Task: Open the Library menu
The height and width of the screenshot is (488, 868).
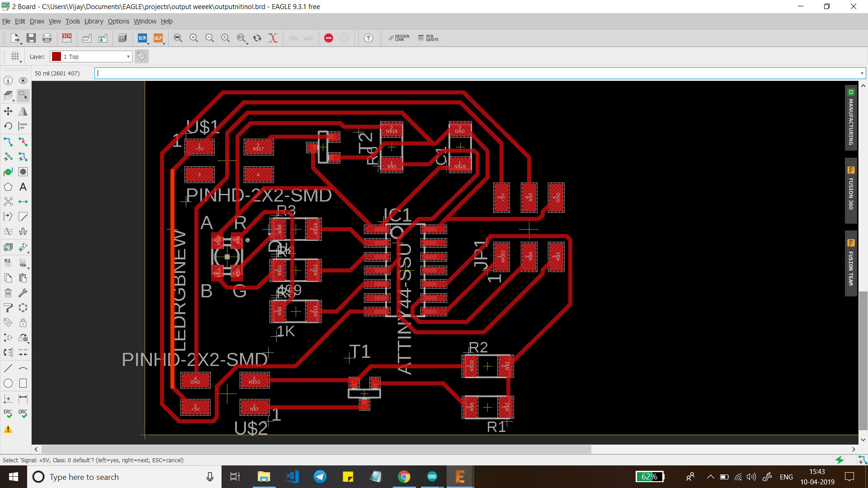Action: coord(94,21)
